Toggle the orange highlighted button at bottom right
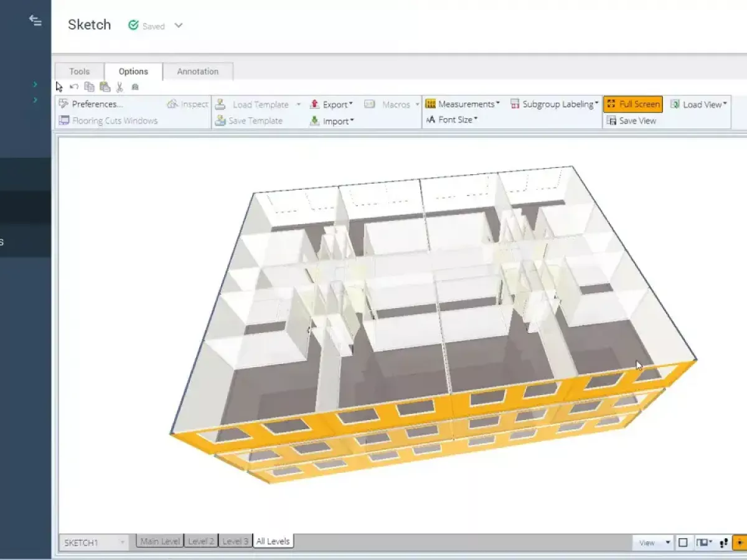Image resolution: width=747 pixels, height=560 pixels. point(740,543)
